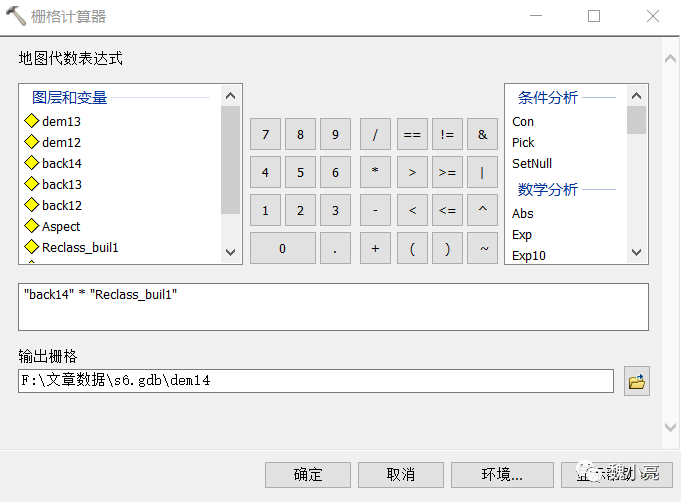The height and width of the screenshot is (502, 681).
Task: Insert the equal to == operator
Action: (x=412, y=134)
